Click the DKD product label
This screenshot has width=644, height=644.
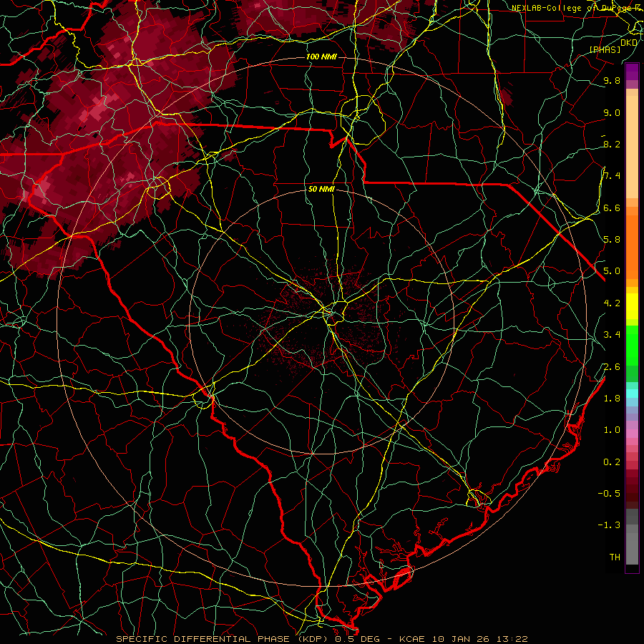pos(629,42)
